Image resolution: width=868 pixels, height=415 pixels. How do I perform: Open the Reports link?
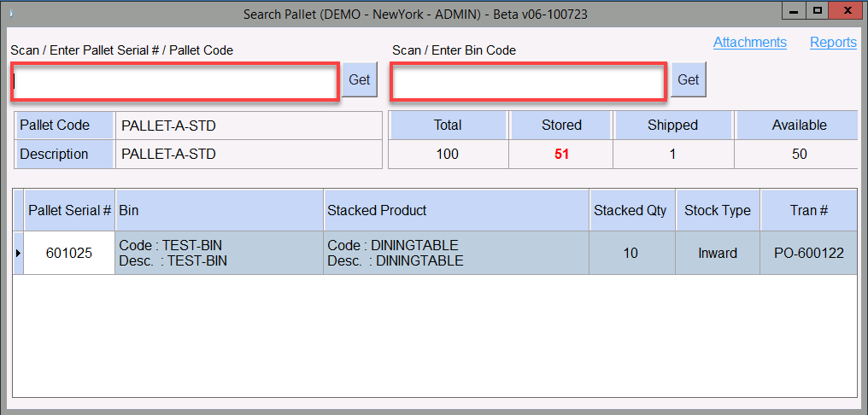[x=833, y=43]
